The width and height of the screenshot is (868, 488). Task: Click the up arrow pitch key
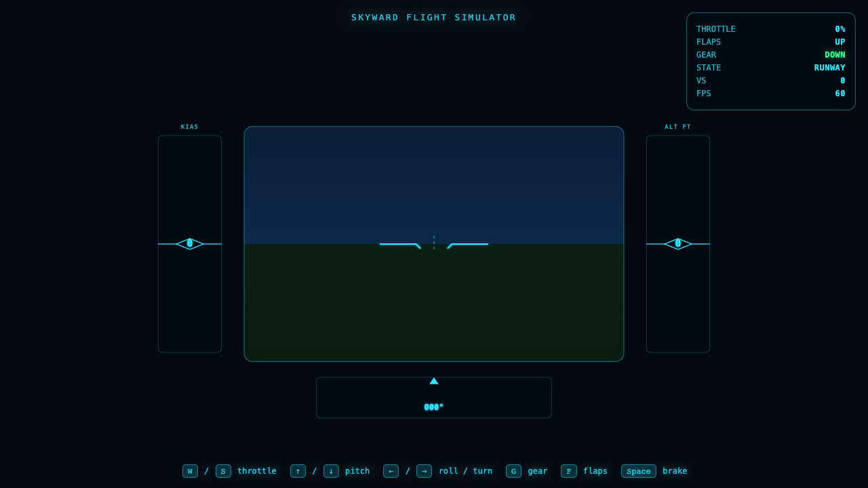pyautogui.click(x=298, y=471)
